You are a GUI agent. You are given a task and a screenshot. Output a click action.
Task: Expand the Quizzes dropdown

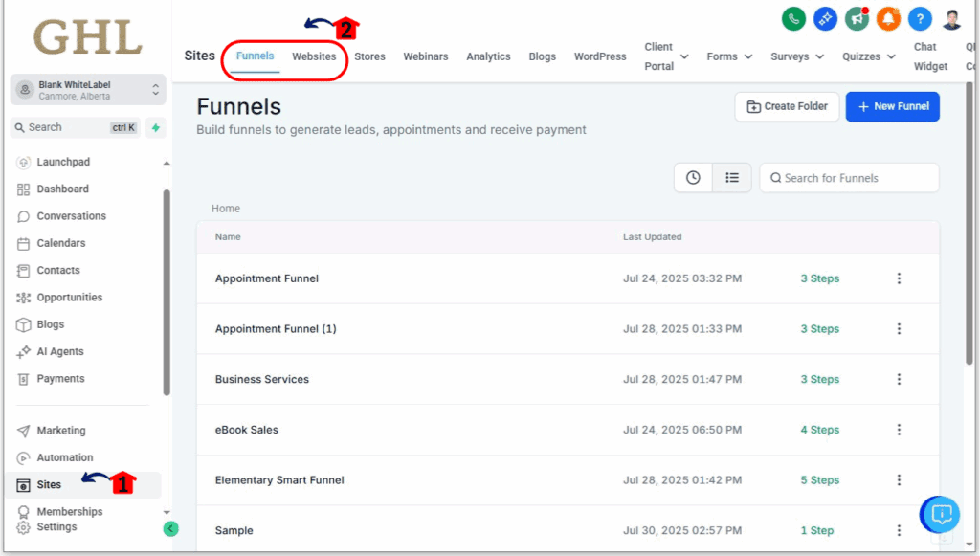point(869,56)
